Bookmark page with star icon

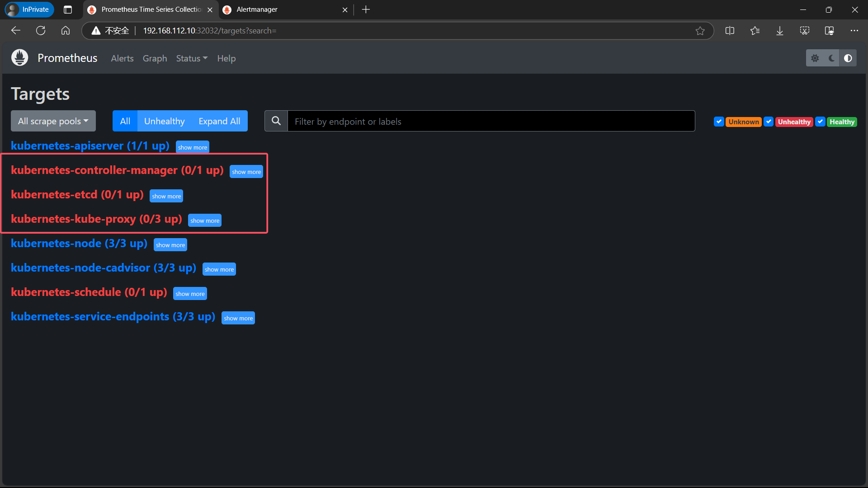pyautogui.click(x=700, y=31)
